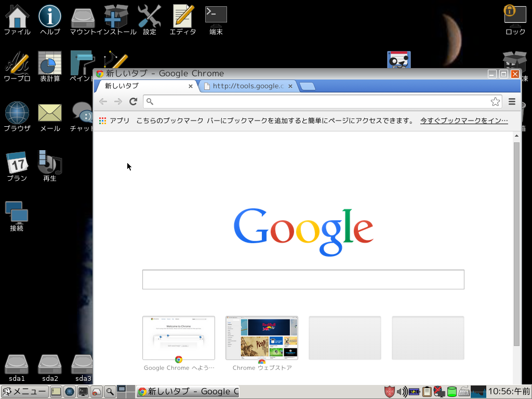
Task: Open the メニュー start menu
Action: pos(24,392)
